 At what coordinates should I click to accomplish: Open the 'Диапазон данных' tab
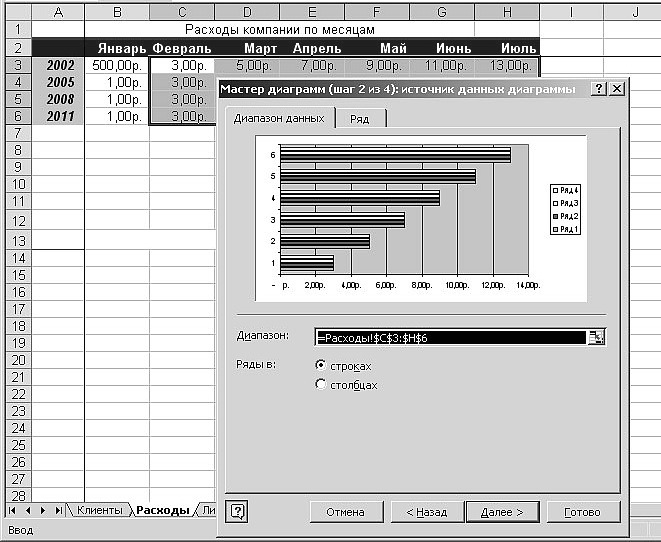279,118
